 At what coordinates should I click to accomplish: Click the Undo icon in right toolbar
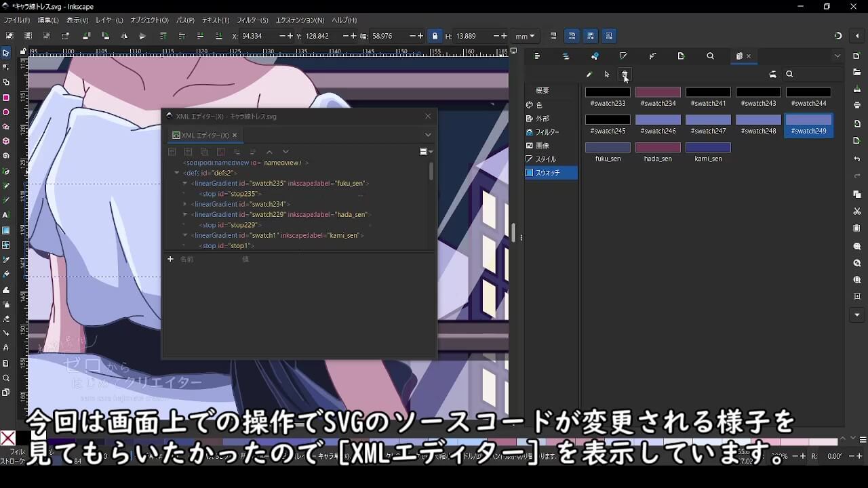pyautogui.click(x=857, y=159)
